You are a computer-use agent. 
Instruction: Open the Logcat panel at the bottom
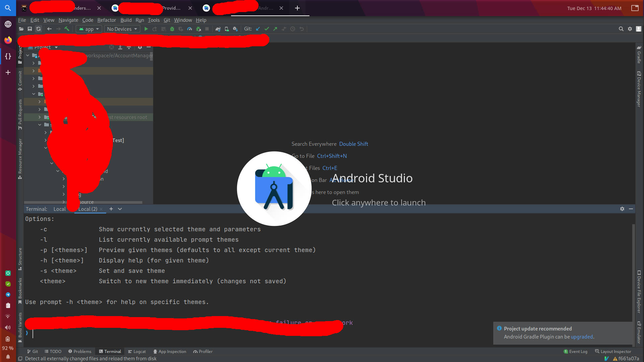click(137, 351)
